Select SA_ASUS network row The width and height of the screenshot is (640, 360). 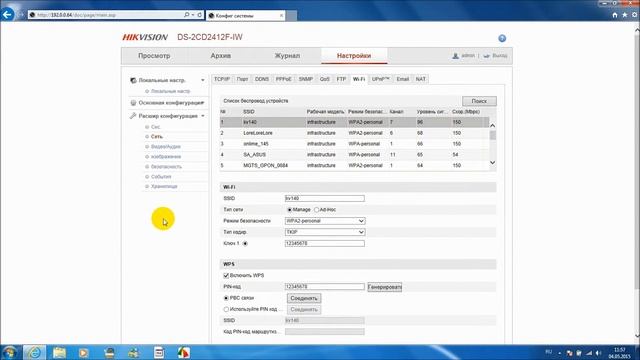(354, 155)
